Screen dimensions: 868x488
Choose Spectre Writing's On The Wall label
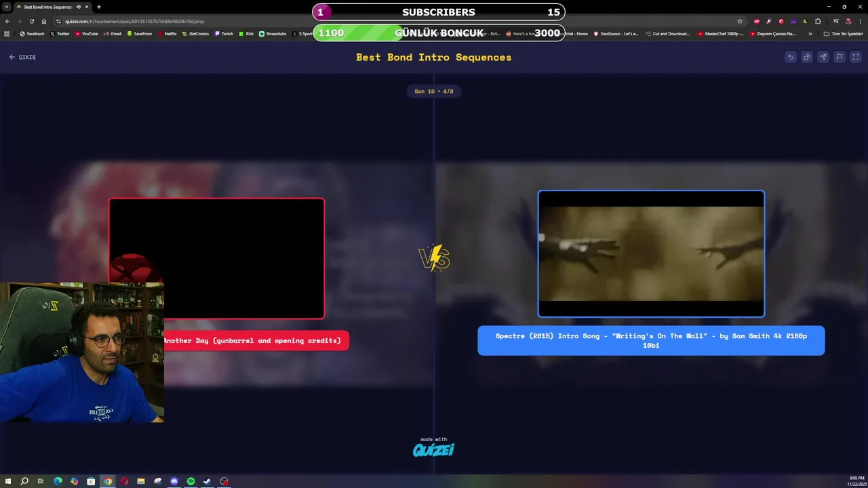[x=651, y=340]
